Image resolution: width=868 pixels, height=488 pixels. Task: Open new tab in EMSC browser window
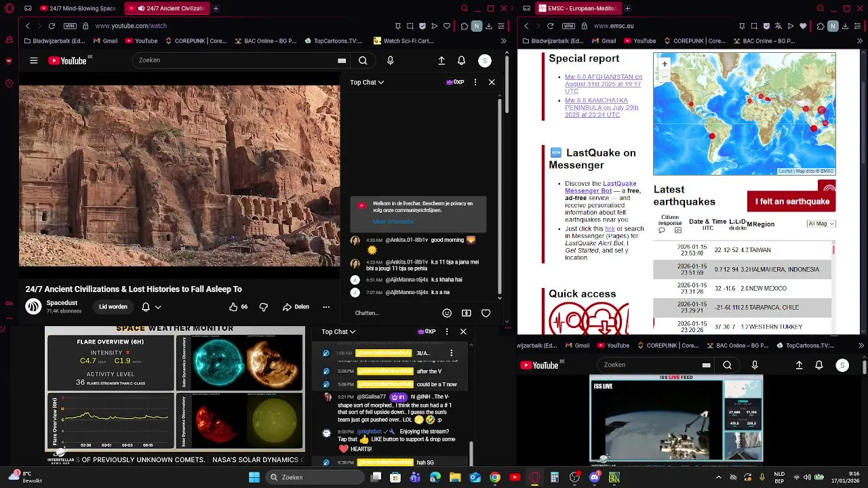(x=627, y=9)
